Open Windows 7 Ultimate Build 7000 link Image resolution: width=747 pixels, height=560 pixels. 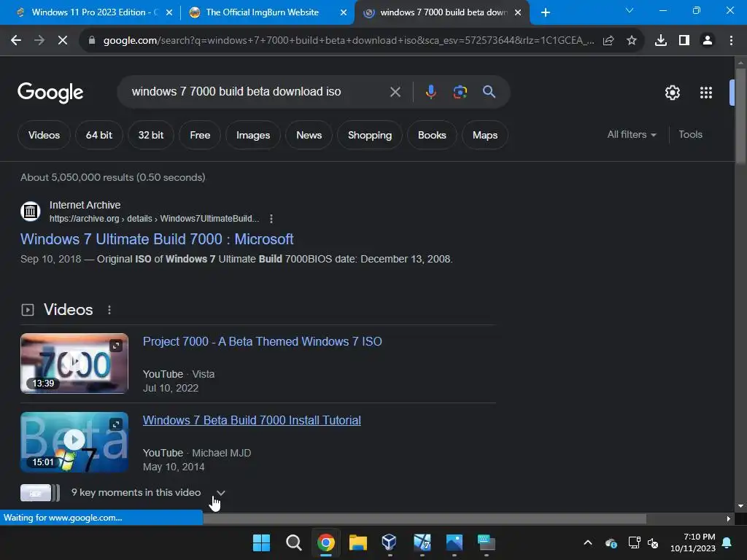(157, 239)
